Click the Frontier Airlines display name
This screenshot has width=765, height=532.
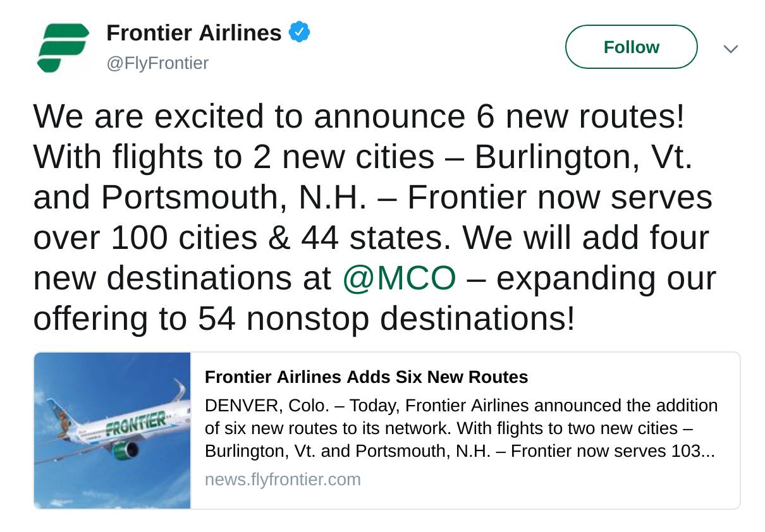pos(193,33)
